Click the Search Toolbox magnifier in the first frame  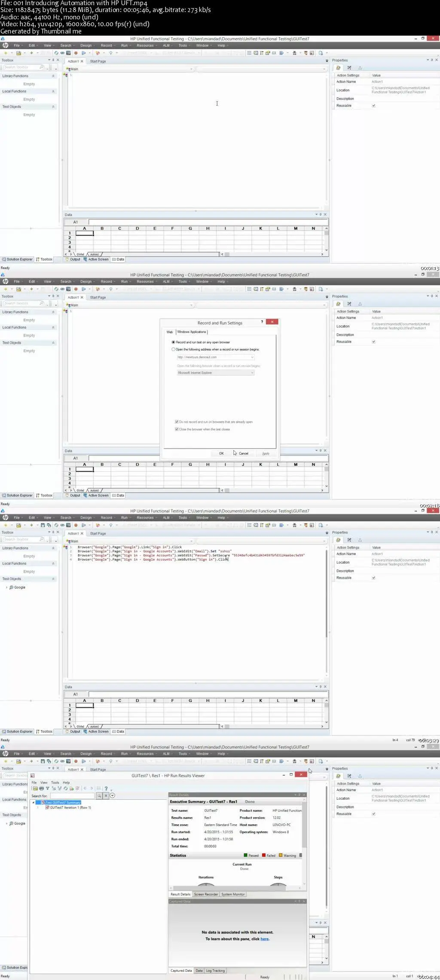[42, 67]
